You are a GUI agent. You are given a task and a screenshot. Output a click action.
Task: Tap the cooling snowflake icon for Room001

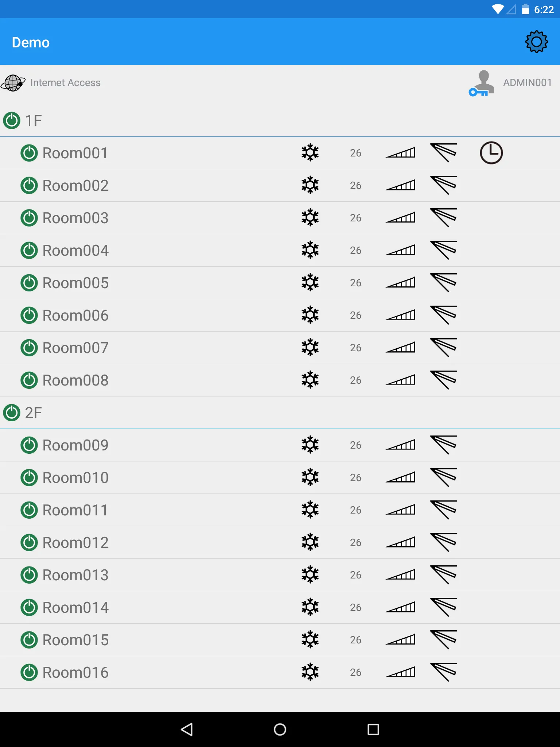tap(310, 153)
